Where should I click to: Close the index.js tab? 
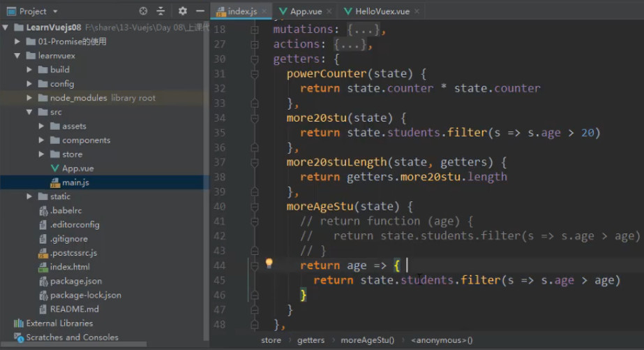(x=264, y=11)
